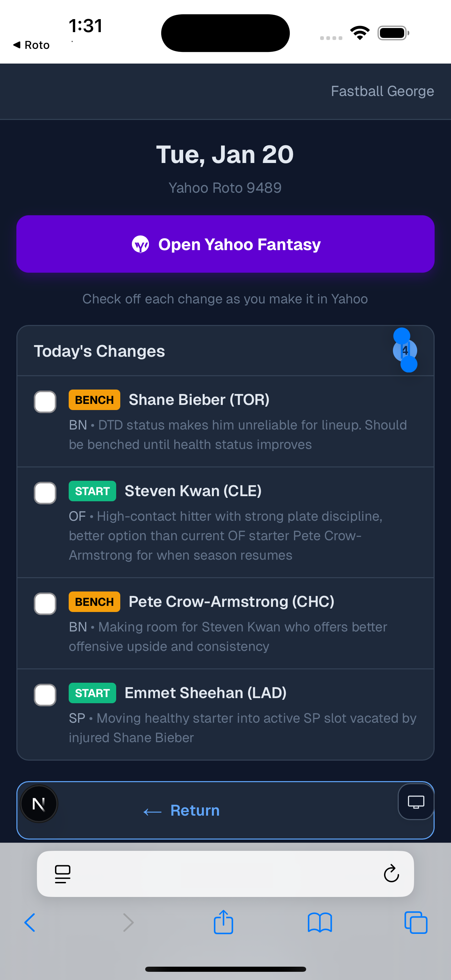Go back using the Roto back label
Viewport: 451px width, 980px height.
click(x=31, y=45)
